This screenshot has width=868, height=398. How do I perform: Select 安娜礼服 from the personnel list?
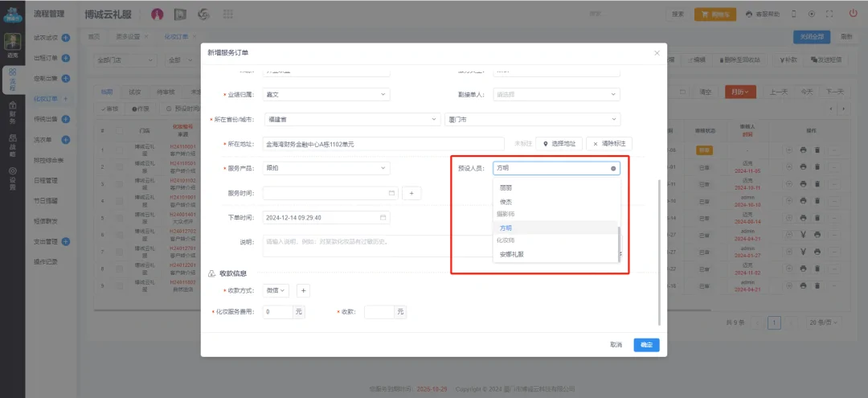512,254
